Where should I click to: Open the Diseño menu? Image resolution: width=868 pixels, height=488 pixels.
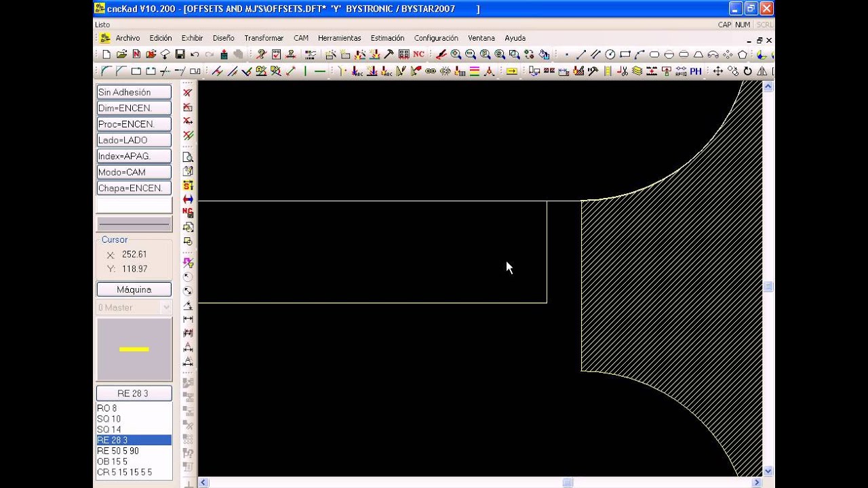[x=224, y=38]
